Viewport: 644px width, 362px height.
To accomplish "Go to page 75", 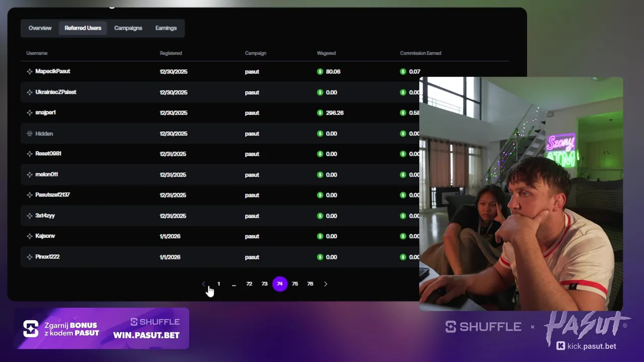I will [x=295, y=284].
